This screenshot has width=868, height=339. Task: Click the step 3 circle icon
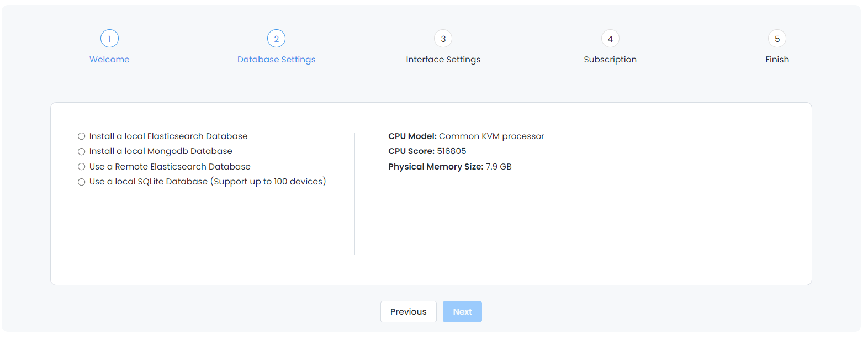click(x=443, y=39)
